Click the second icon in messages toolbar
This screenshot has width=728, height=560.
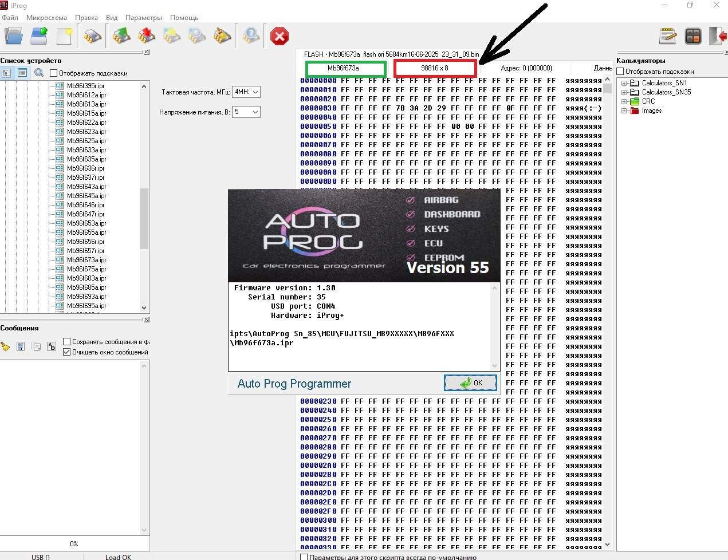pyautogui.click(x=21, y=346)
